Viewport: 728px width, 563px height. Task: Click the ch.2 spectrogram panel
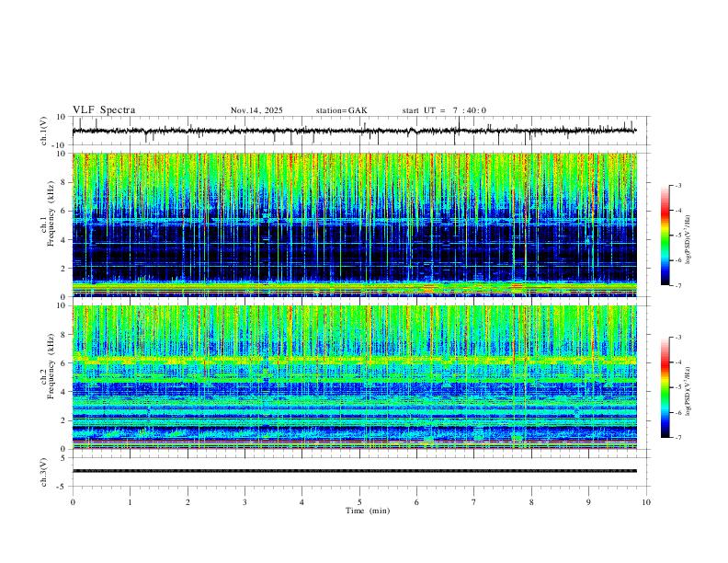[x=354, y=377]
